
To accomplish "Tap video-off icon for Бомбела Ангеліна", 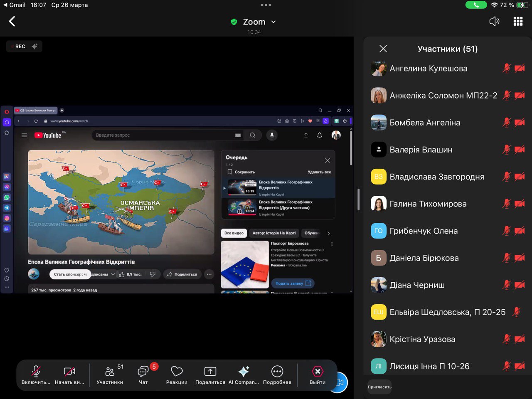I will tap(520, 123).
